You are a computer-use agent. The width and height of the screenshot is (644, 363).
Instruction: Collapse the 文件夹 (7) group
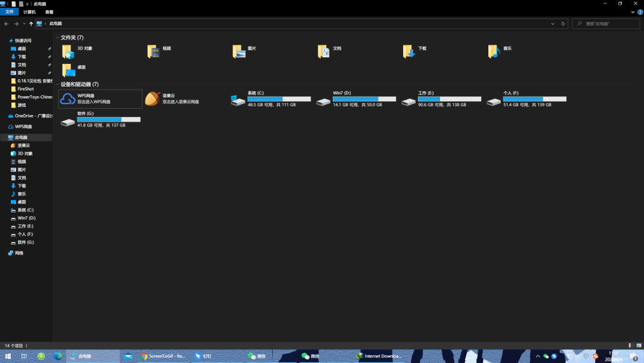(x=57, y=38)
